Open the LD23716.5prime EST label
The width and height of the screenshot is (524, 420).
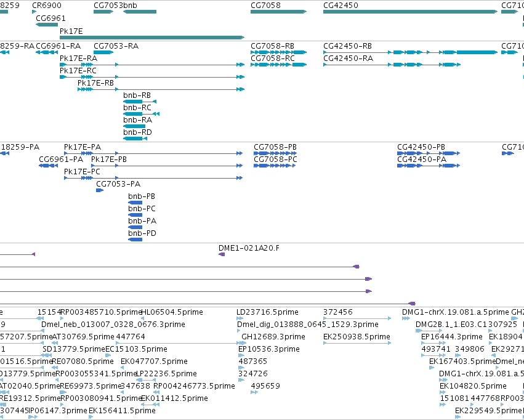pyautogui.click(x=267, y=312)
